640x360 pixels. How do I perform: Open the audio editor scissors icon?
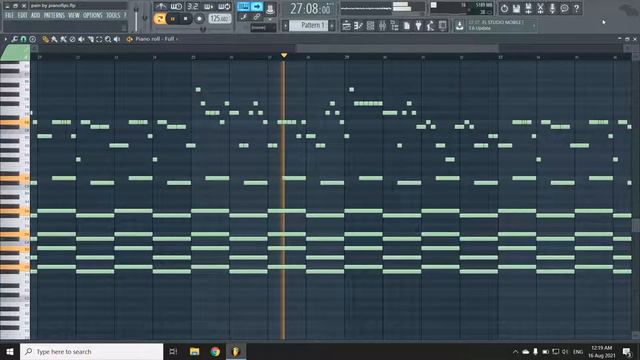coord(540,8)
